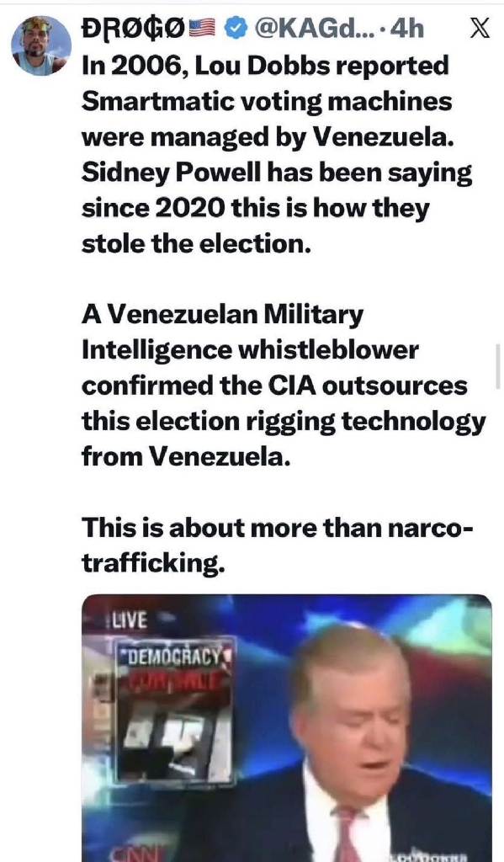The image size is (504, 862).
Task: Click the X logo beside the timestamp
Action: (x=480, y=29)
